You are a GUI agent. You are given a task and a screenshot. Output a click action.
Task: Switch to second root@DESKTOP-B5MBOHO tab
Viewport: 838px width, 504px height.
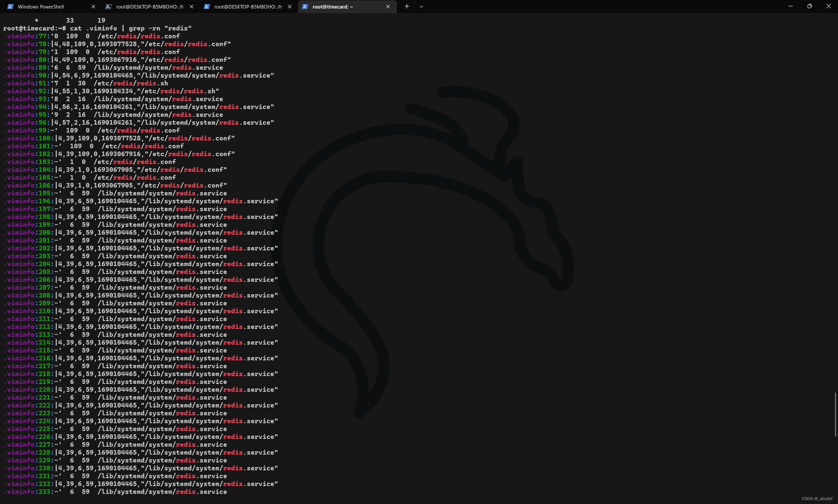(247, 7)
